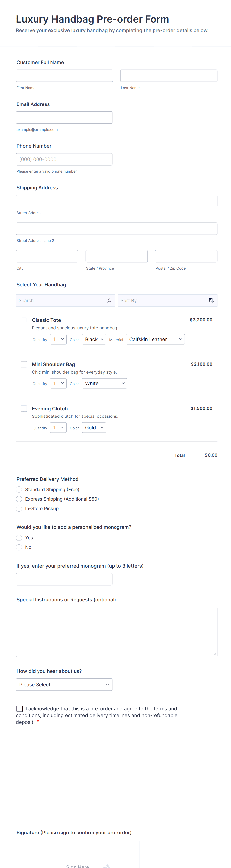The image size is (231, 868).
Task: Click the handbag Search field
Action: (x=61, y=301)
